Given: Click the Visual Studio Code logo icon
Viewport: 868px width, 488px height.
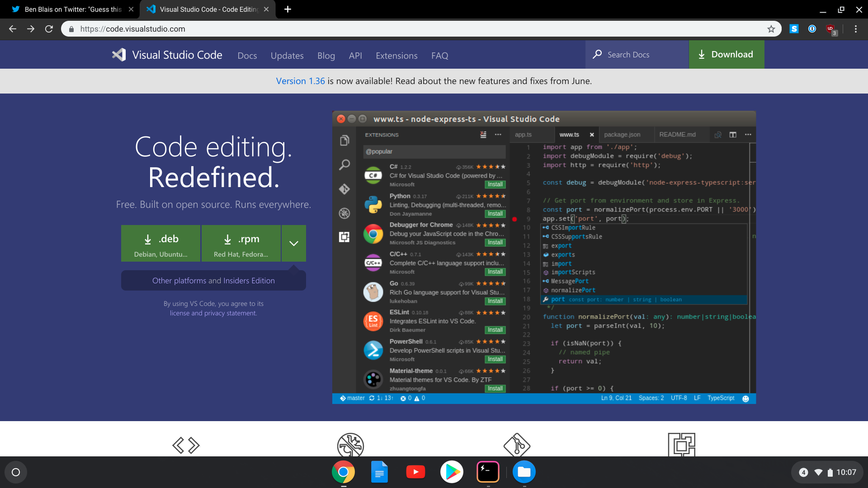Looking at the screenshot, I should [119, 55].
